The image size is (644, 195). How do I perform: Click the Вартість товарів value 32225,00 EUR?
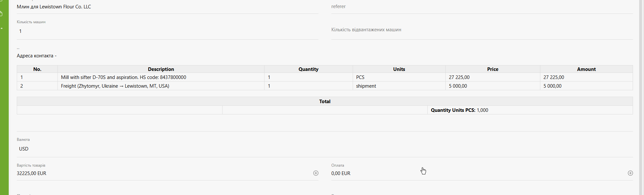coord(32,173)
